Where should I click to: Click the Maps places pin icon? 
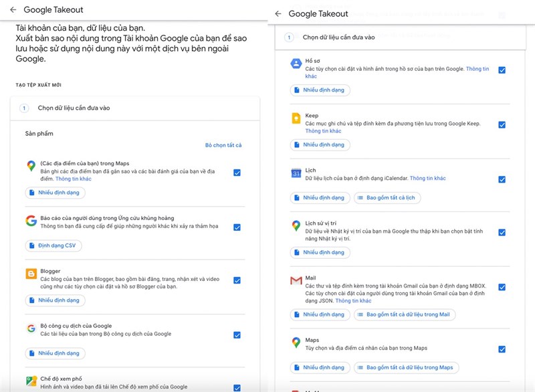coord(31,166)
